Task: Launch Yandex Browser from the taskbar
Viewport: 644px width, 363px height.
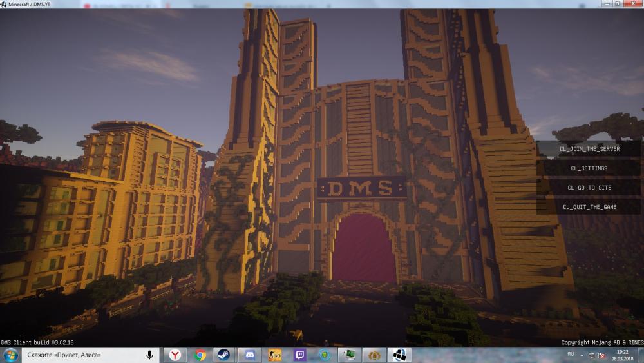Action: coord(175,355)
